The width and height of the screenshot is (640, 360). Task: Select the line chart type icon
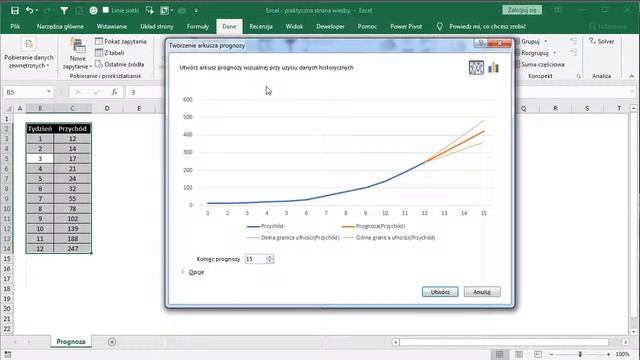pyautogui.click(x=476, y=67)
